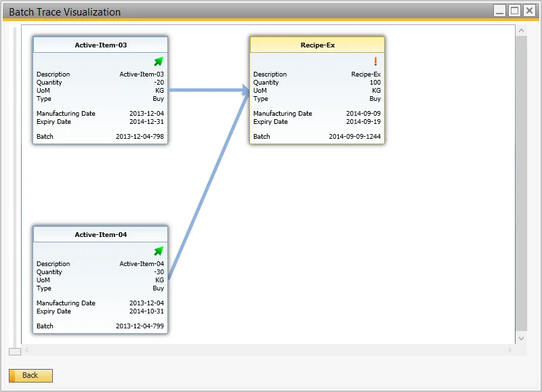
Task: Click the vertical scrollbar down arrow
Action: pyautogui.click(x=521, y=339)
